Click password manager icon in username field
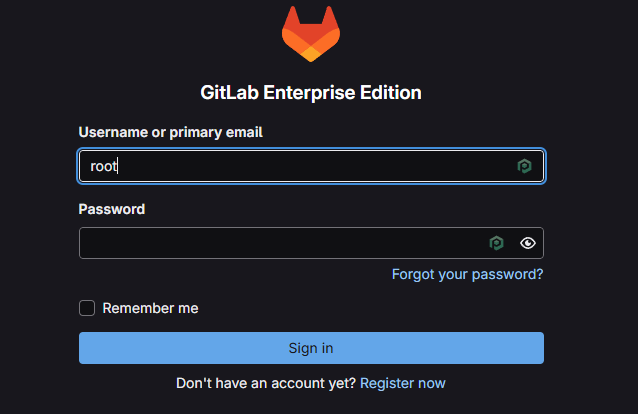The width and height of the screenshot is (638, 414). click(524, 166)
